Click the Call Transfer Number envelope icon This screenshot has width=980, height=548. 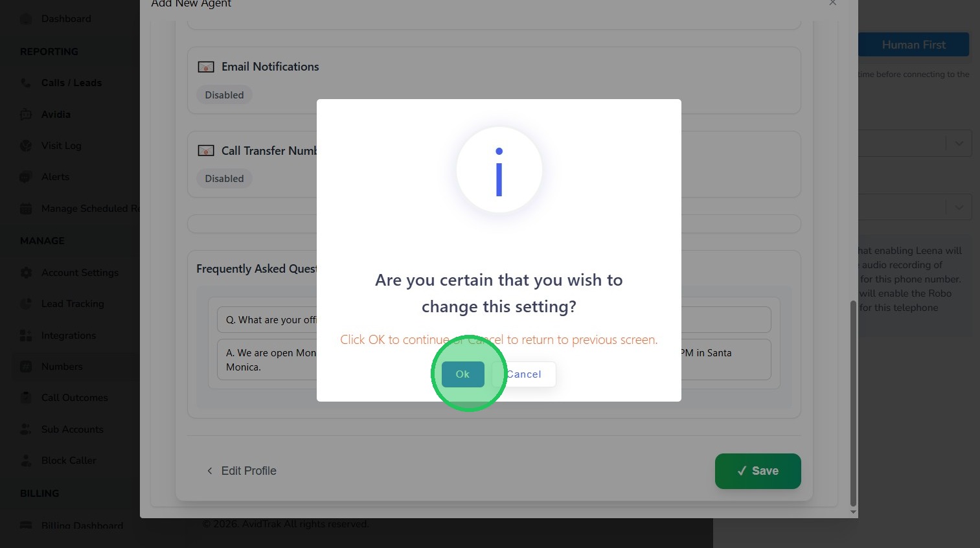(206, 151)
